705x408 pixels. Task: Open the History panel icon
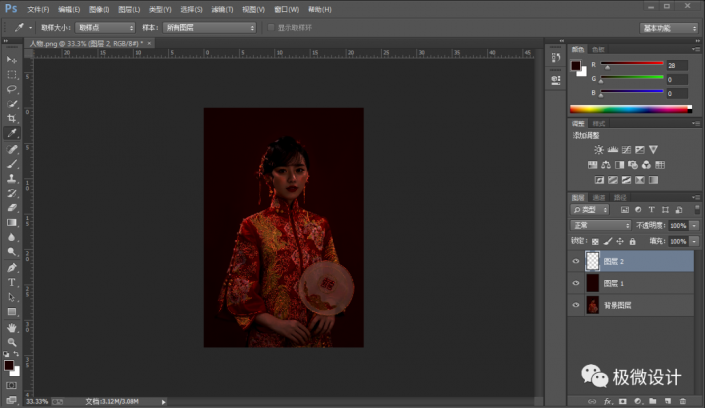click(x=556, y=58)
